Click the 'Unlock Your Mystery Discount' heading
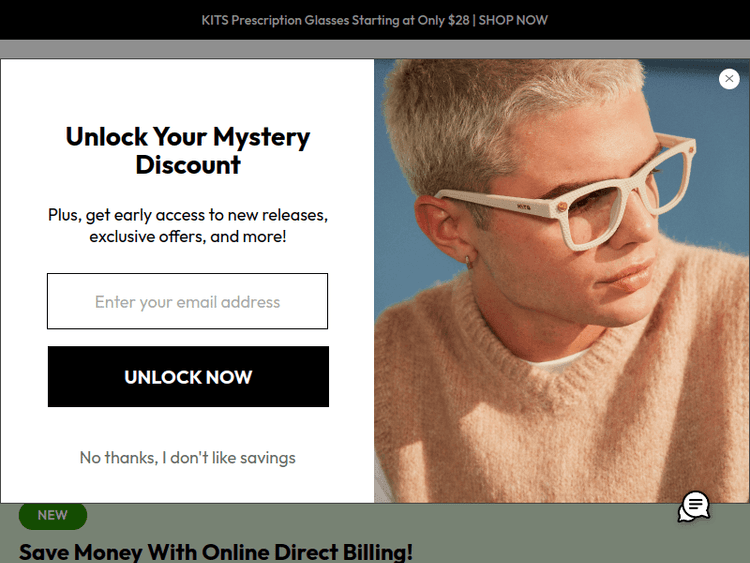 [188, 151]
